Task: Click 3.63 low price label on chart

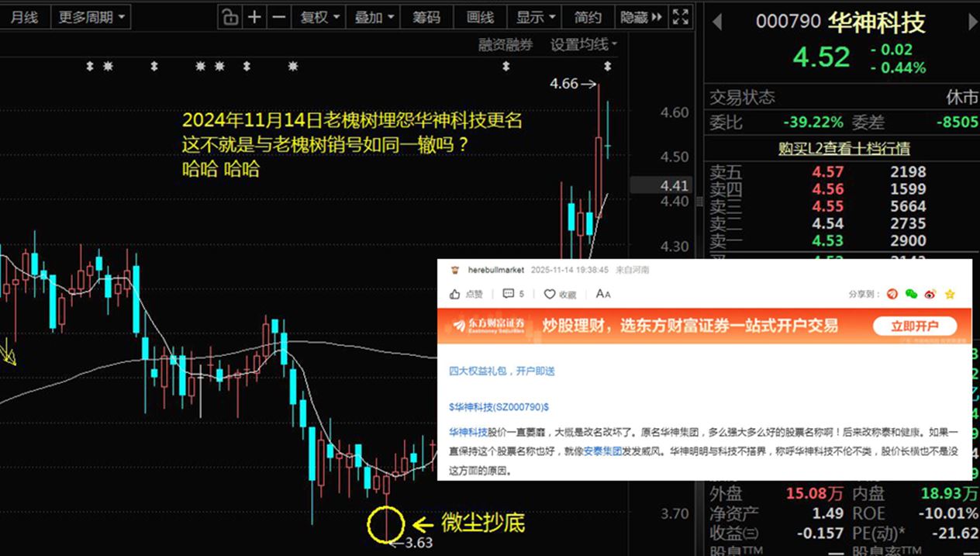Action: coord(419,543)
